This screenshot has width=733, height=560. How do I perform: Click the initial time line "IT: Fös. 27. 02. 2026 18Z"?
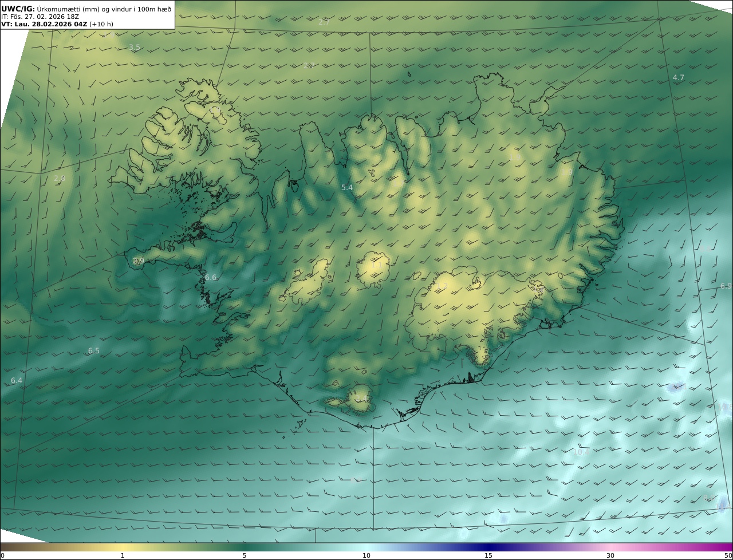(x=40, y=17)
